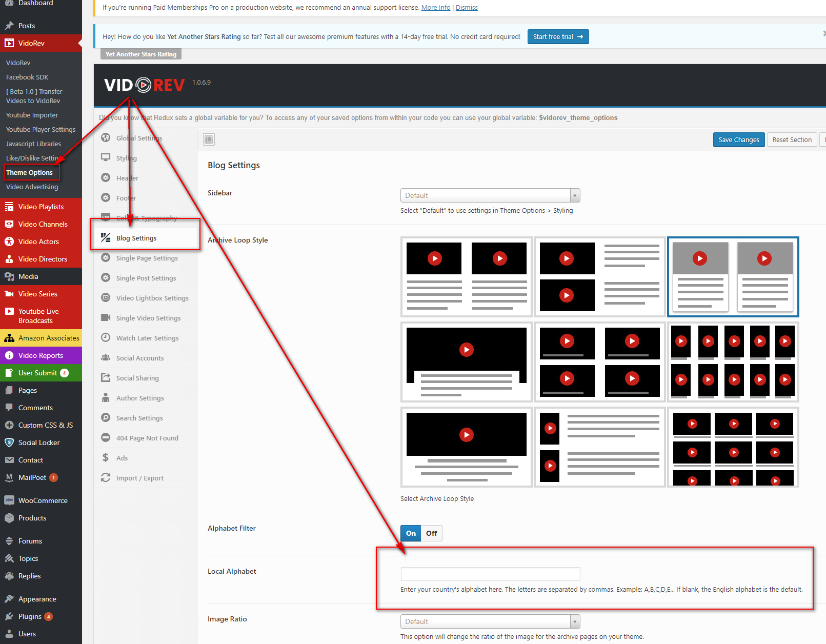Open the Appearance menu in sidebar
The image size is (826, 644).
tap(37, 599)
